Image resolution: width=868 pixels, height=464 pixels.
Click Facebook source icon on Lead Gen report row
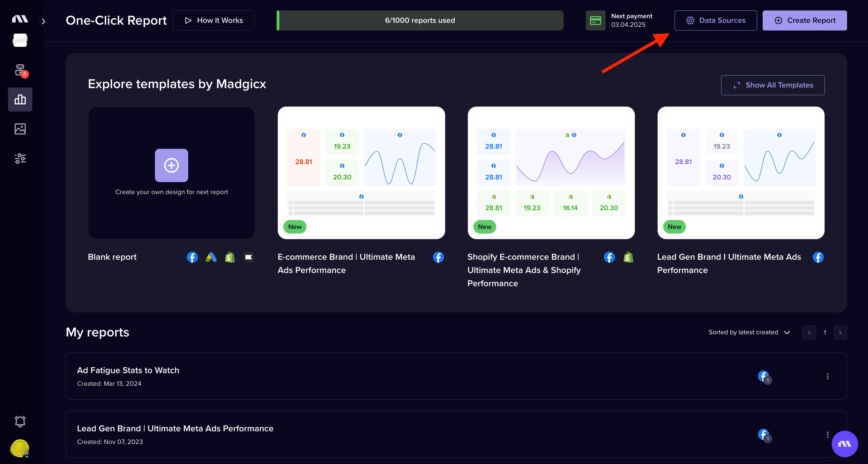coord(764,435)
